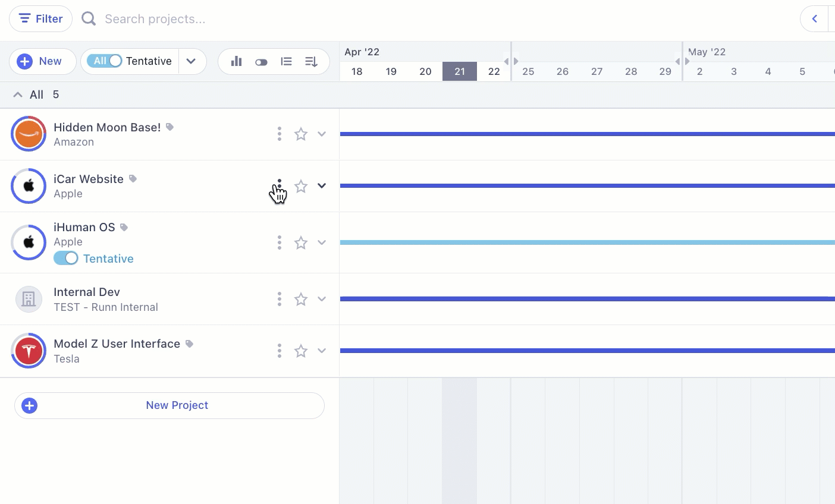This screenshot has height=504, width=835.
Task: Open three-dot menu for iHuman OS
Action: tap(279, 242)
